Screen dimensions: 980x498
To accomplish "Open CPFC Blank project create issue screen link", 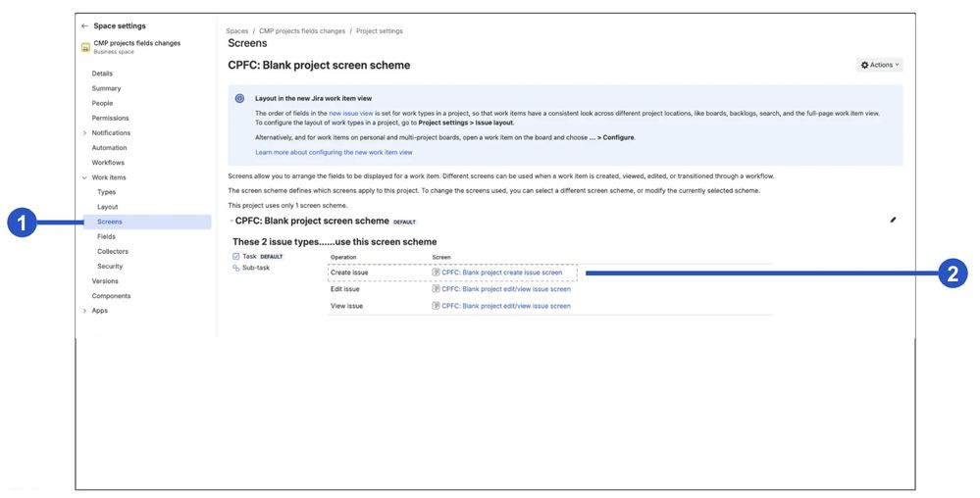I will point(502,273).
